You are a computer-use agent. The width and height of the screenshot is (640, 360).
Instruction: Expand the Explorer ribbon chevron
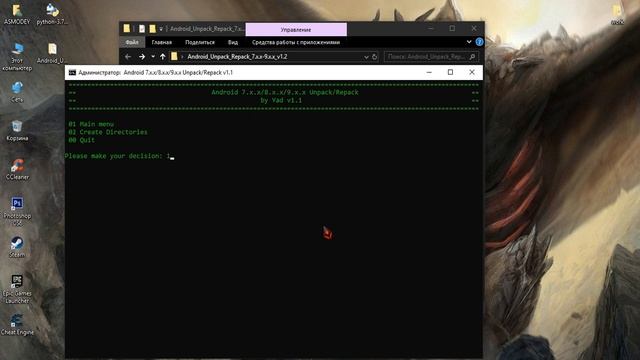pyautogui.click(x=469, y=42)
